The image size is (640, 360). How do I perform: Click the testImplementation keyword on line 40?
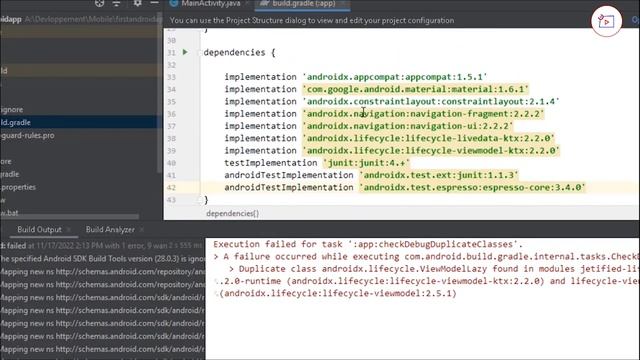[x=271, y=162]
